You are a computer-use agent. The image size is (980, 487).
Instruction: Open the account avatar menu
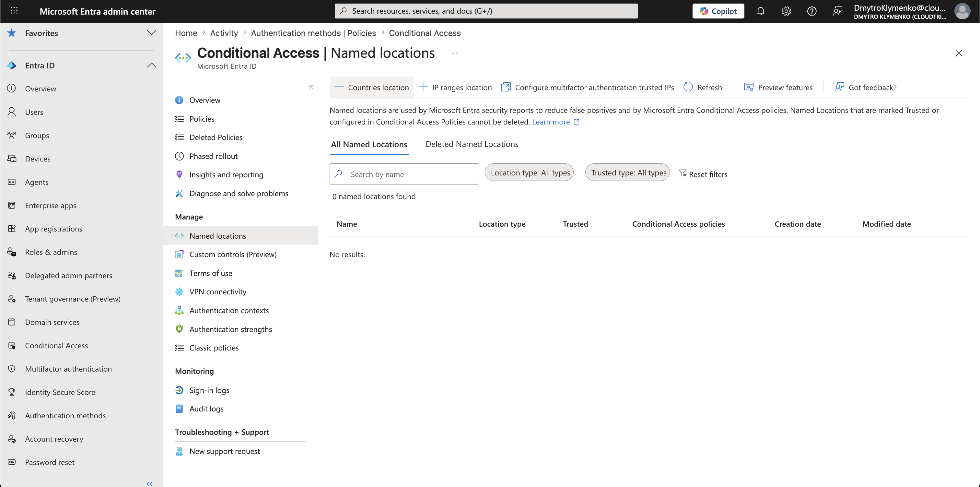tap(962, 11)
